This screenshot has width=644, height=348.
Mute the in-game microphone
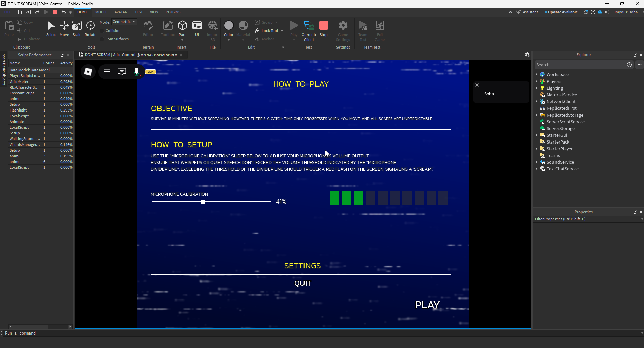[137, 72]
